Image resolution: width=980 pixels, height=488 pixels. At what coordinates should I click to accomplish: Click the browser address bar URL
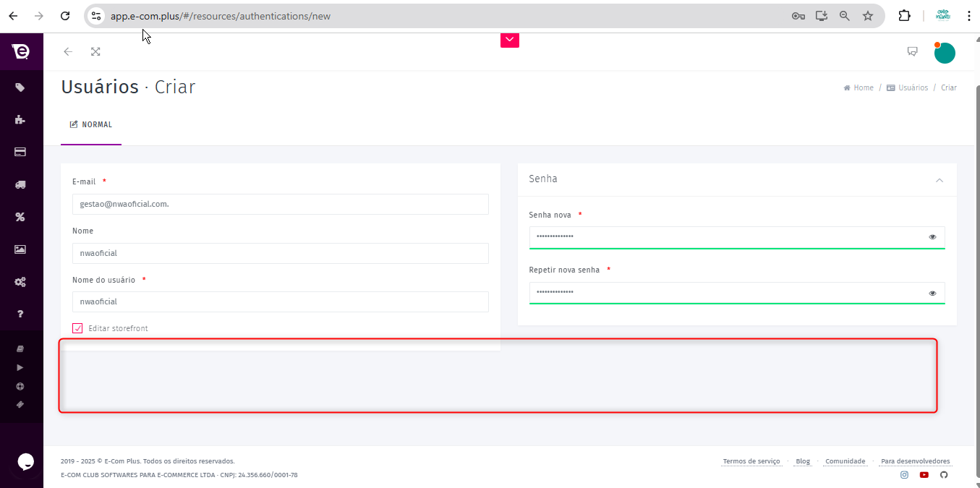(221, 16)
